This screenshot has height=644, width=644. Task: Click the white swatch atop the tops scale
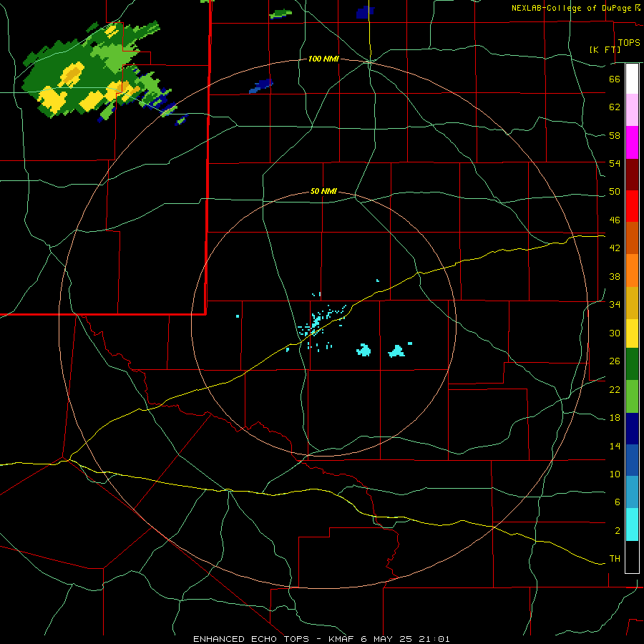click(x=632, y=79)
